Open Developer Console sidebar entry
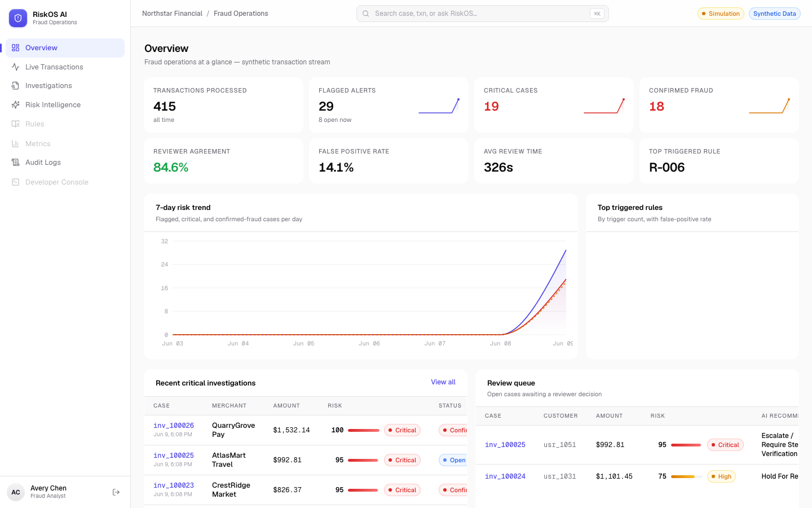This screenshot has width=812, height=508. 65,182
